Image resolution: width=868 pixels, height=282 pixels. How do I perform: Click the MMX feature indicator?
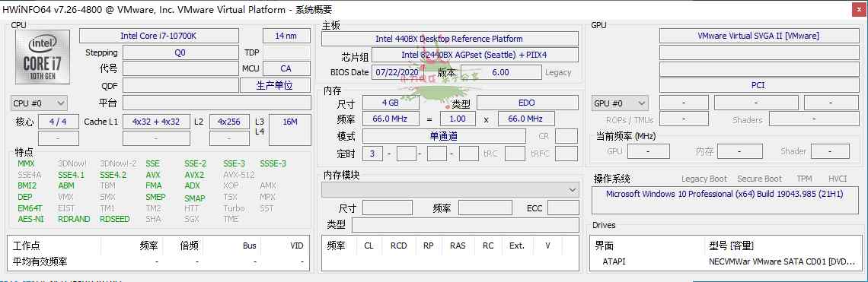coord(26,163)
